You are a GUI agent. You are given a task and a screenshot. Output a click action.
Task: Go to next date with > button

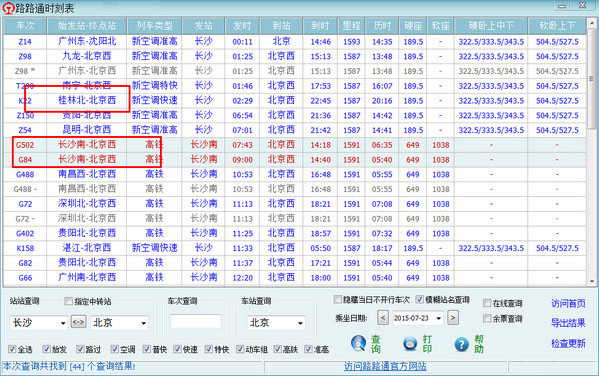[453, 318]
